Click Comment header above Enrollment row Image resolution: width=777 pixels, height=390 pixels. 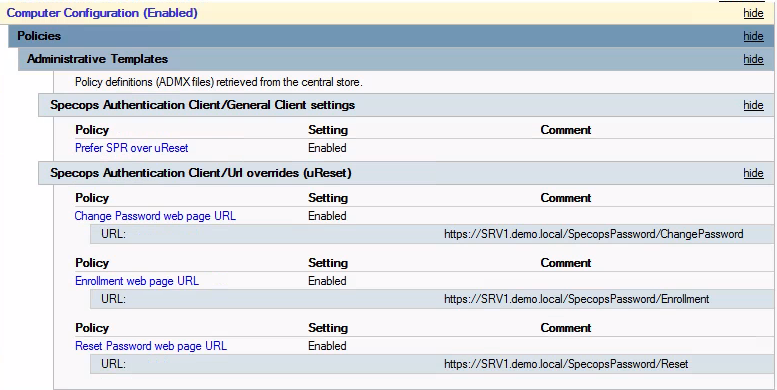(x=565, y=263)
